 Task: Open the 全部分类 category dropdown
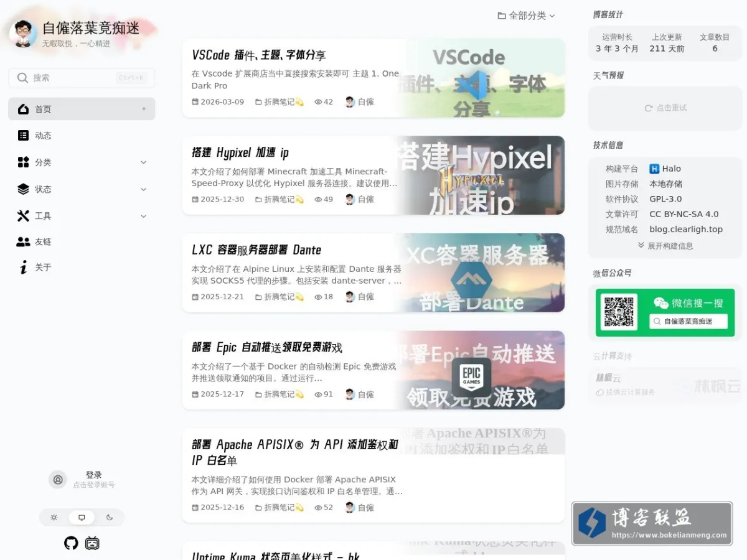[526, 16]
